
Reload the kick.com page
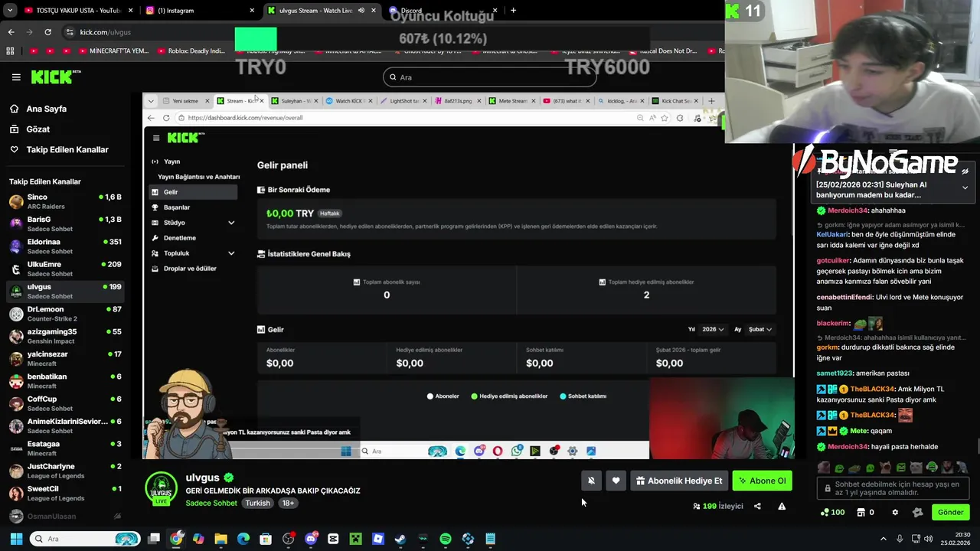(x=47, y=32)
